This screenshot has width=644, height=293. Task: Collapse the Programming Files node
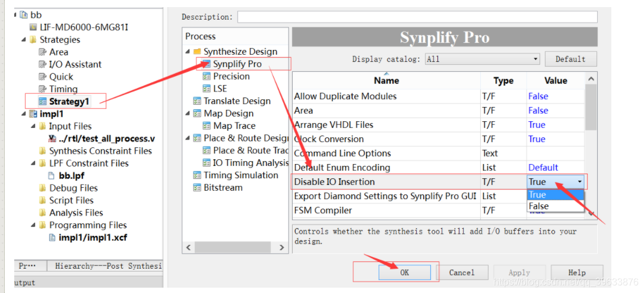click(34, 225)
